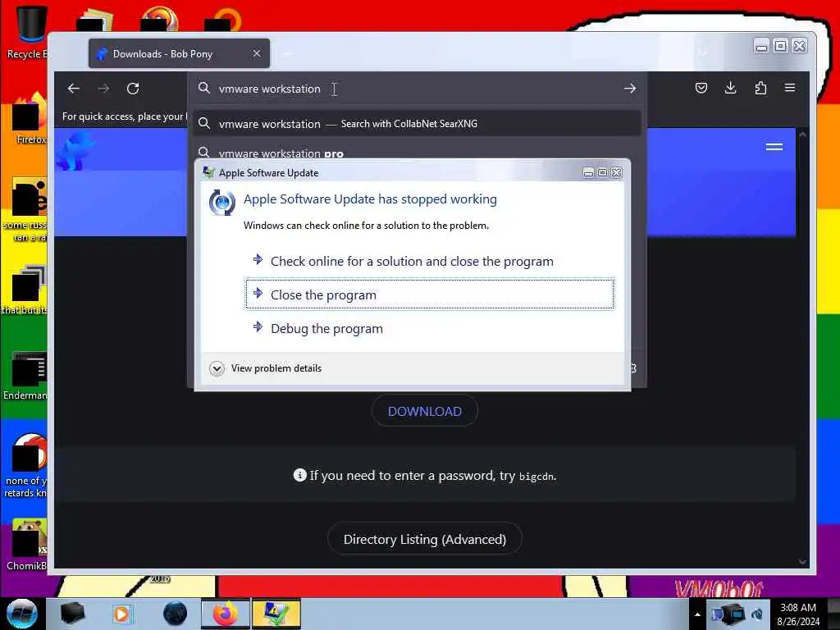This screenshot has width=840, height=630.
Task: Click the page scrollbar up arrow
Action: point(802,135)
